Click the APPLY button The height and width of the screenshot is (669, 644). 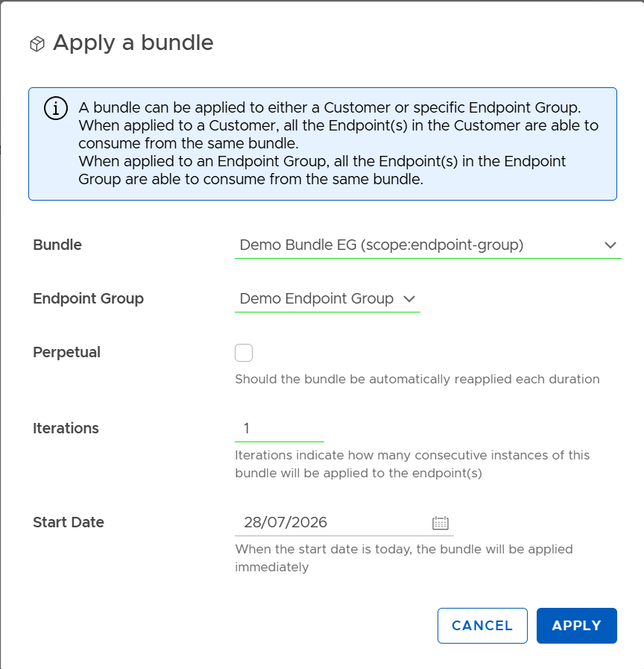[577, 626]
